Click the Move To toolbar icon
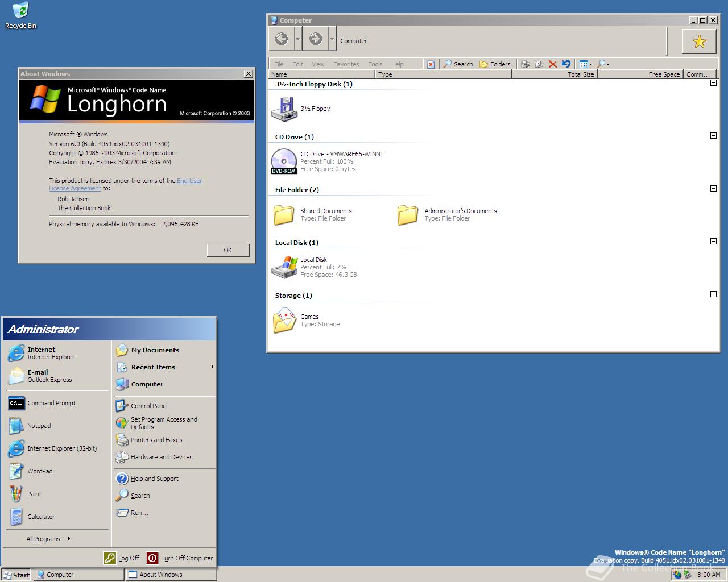 (526, 64)
